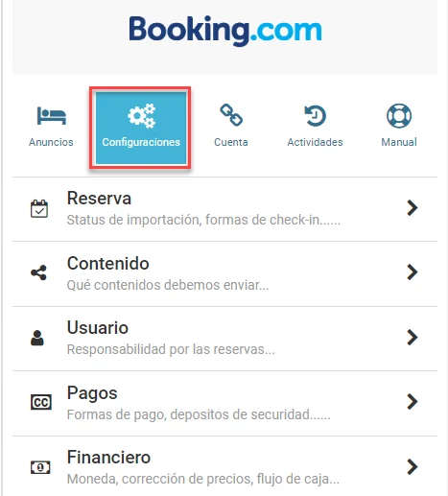Switch to the Actividades tab label
This screenshot has height=496, width=448.
click(315, 142)
